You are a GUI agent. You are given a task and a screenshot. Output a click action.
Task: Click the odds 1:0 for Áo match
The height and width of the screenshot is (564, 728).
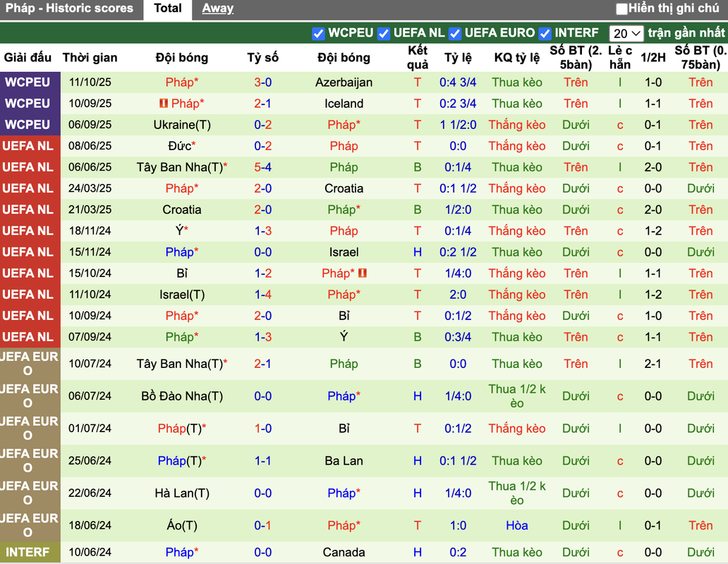tap(458, 525)
